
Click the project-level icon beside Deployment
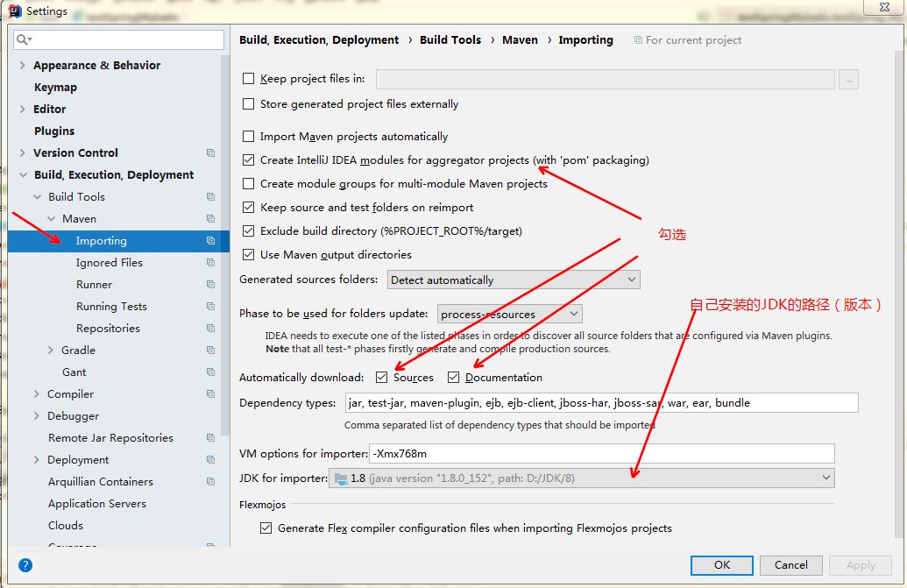coord(210,460)
